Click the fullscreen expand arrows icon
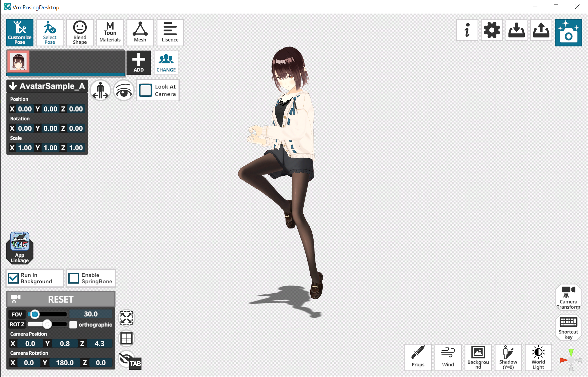This screenshot has height=377, width=588. (x=127, y=318)
